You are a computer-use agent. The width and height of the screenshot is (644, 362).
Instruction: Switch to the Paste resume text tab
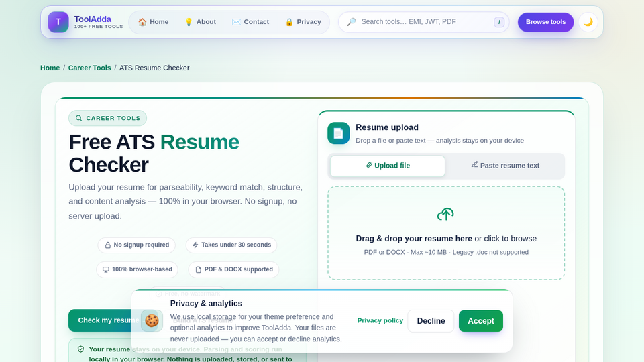(505, 166)
